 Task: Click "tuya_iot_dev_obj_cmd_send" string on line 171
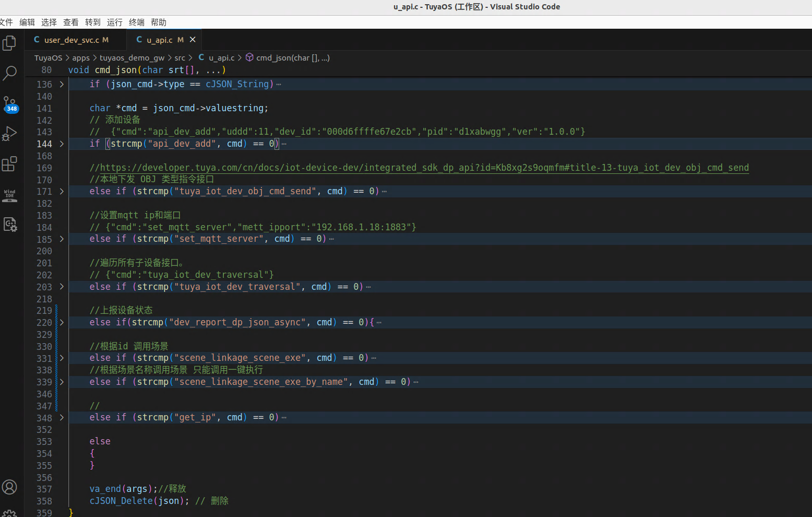coord(245,191)
